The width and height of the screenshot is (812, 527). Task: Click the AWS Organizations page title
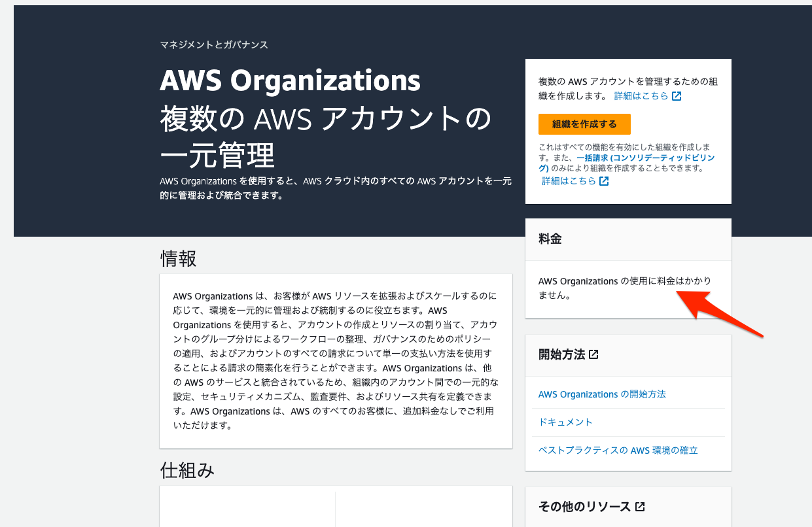[290, 81]
